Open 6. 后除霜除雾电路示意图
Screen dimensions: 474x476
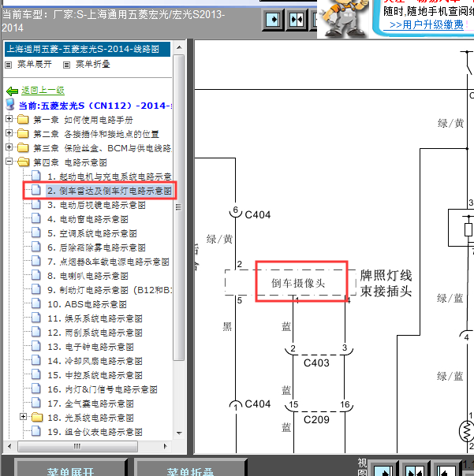pyautogui.click(x=97, y=247)
